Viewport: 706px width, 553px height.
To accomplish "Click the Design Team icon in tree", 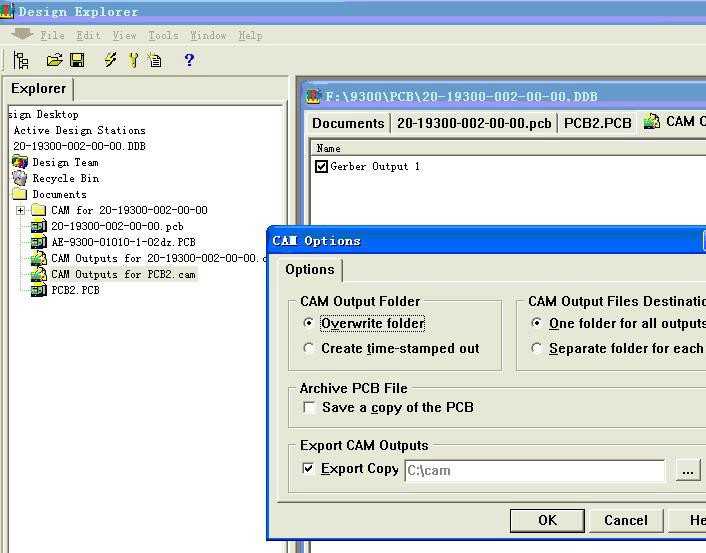I will pyautogui.click(x=20, y=162).
